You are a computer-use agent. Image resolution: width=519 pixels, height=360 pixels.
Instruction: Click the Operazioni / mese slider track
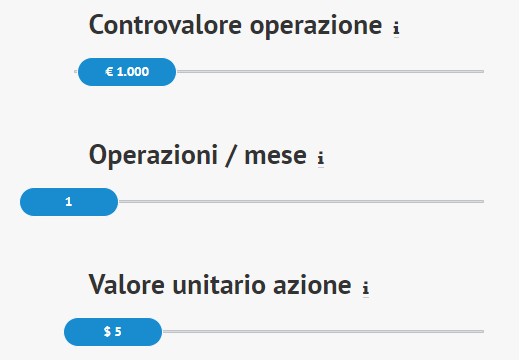click(252, 201)
